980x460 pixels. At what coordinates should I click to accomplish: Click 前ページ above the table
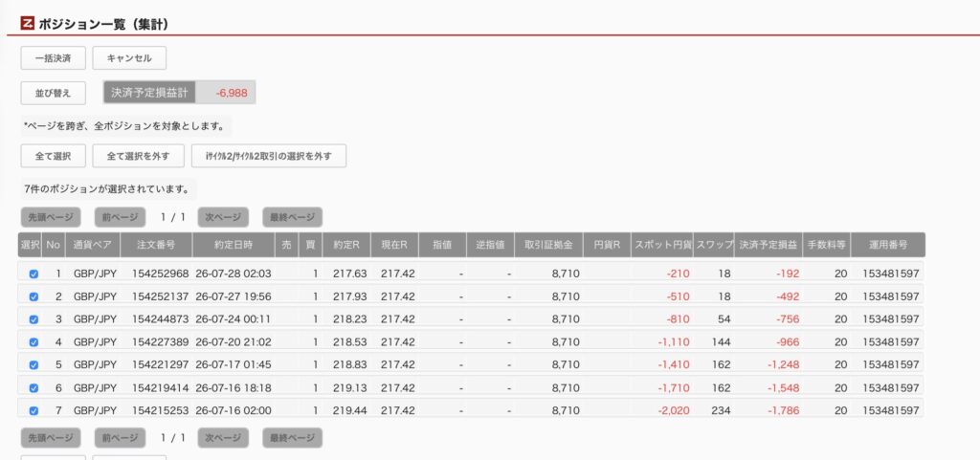pos(120,217)
